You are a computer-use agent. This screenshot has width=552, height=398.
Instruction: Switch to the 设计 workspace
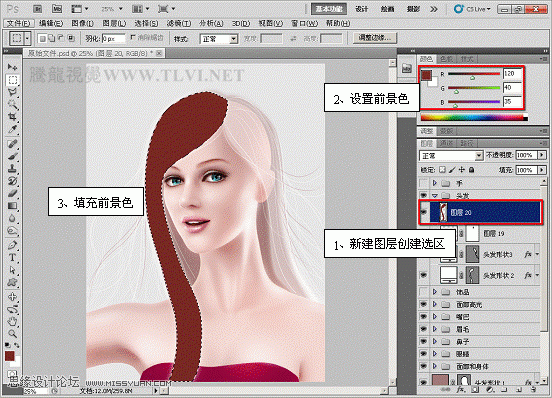[362, 9]
